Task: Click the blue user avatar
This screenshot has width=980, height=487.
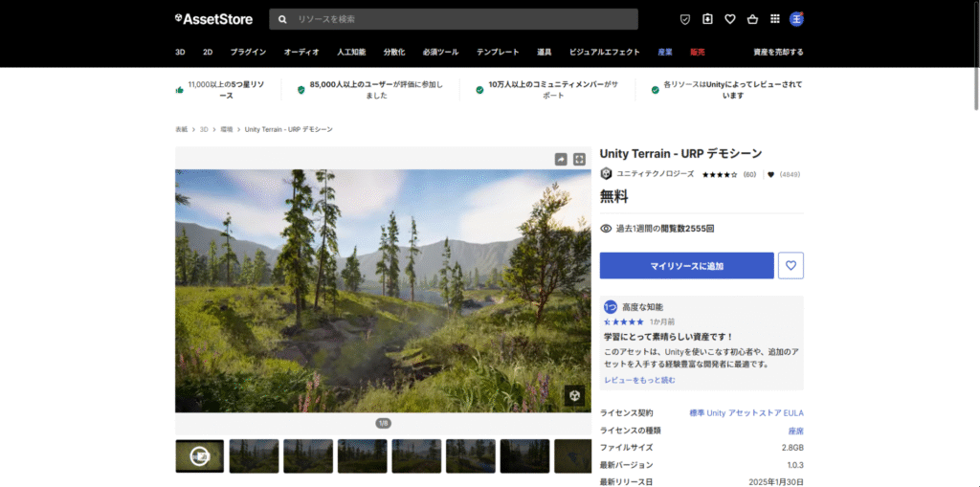Action: (796, 19)
